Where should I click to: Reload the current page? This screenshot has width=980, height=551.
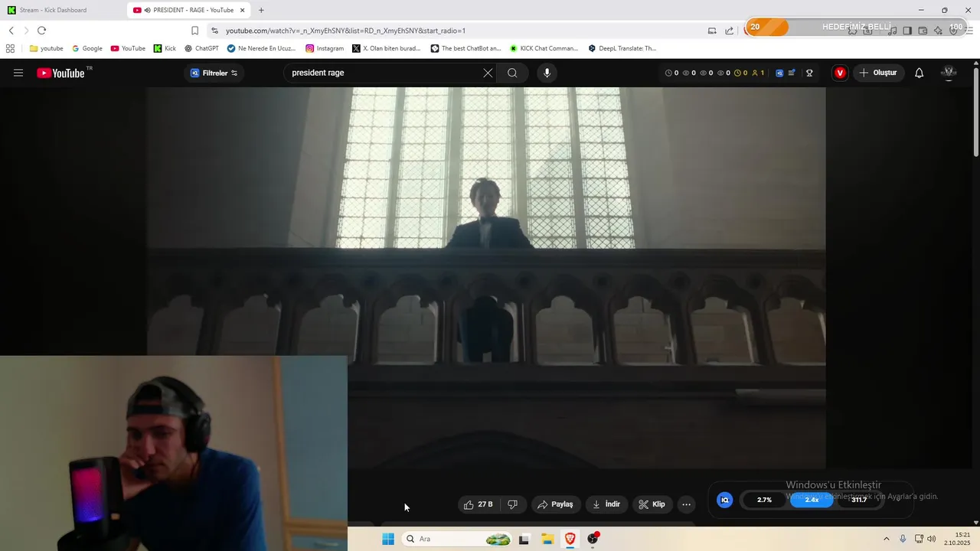point(41,31)
